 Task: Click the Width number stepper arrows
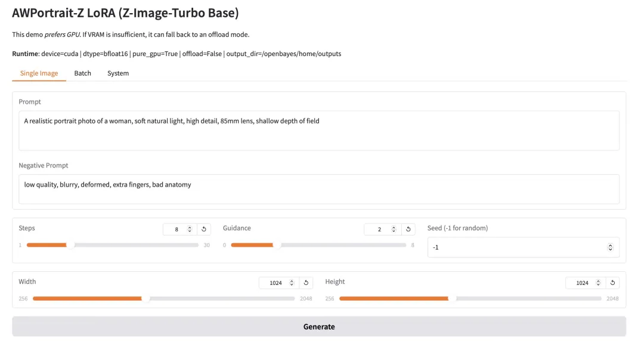coord(292,283)
